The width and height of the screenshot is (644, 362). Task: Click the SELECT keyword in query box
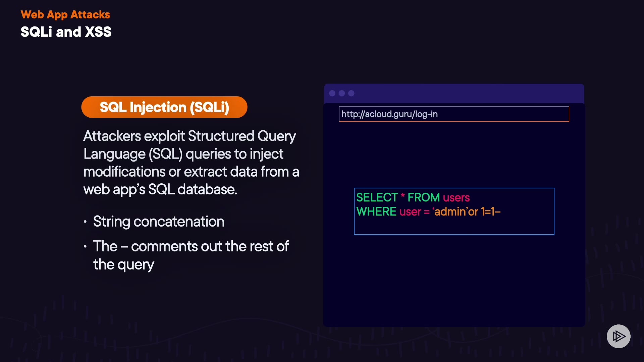376,197
